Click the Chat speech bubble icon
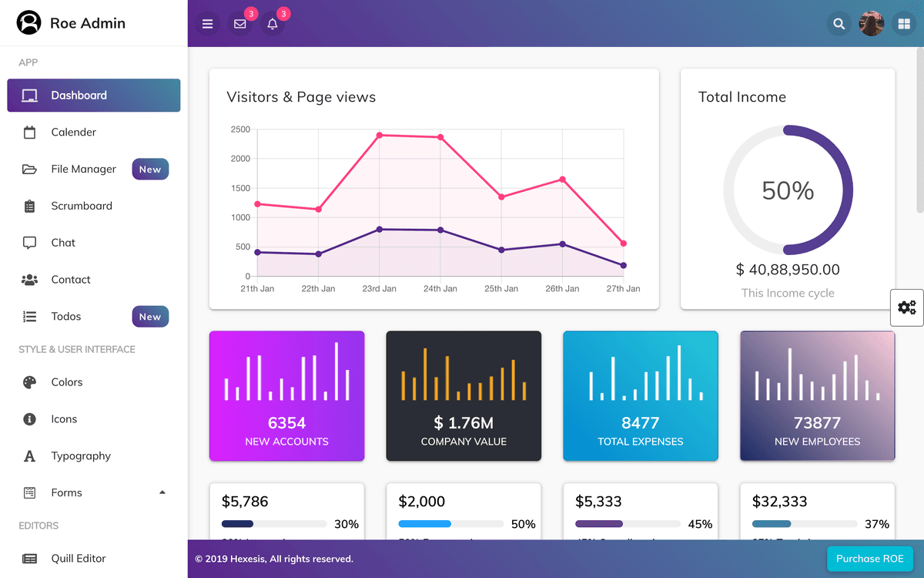The image size is (924, 578). (30, 243)
